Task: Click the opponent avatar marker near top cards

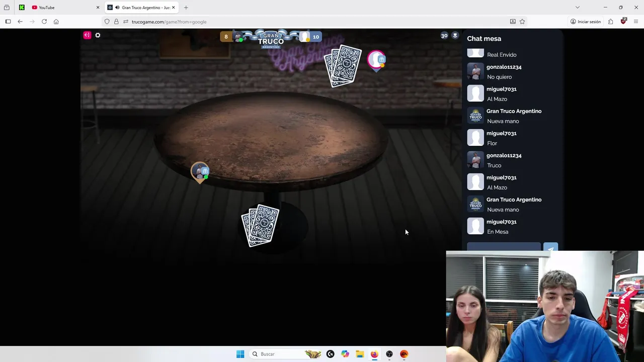Action: (x=376, y=60)
